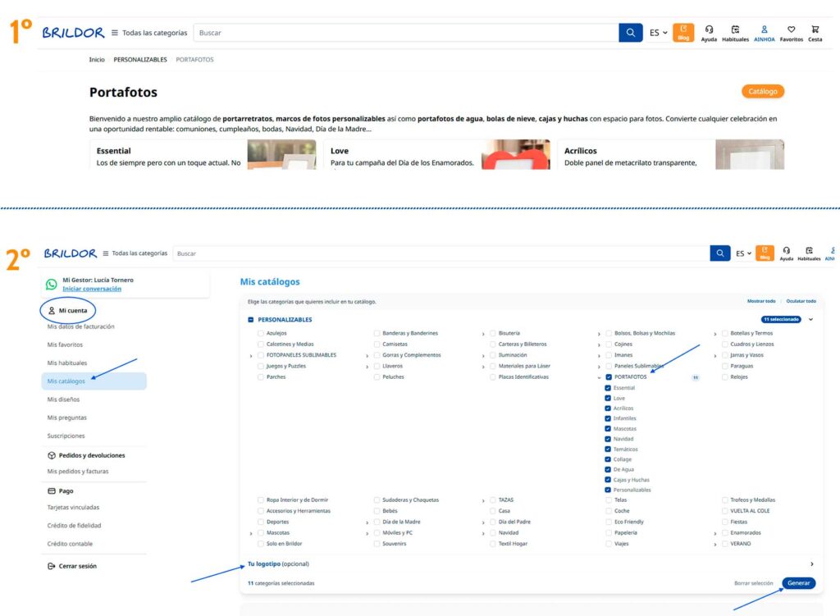Open Mis diseños in the sidebar
Screen dimensions: 840x616
click(63, 399)
